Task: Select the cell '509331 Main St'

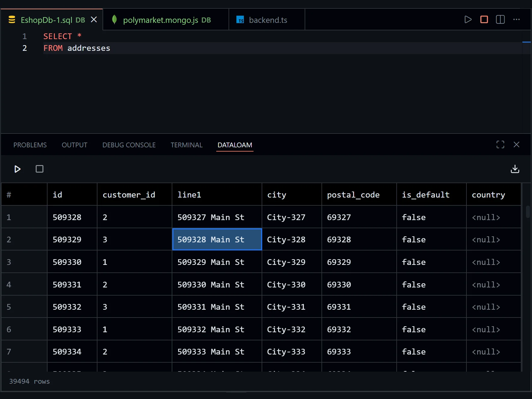Action: pos(217,307)
